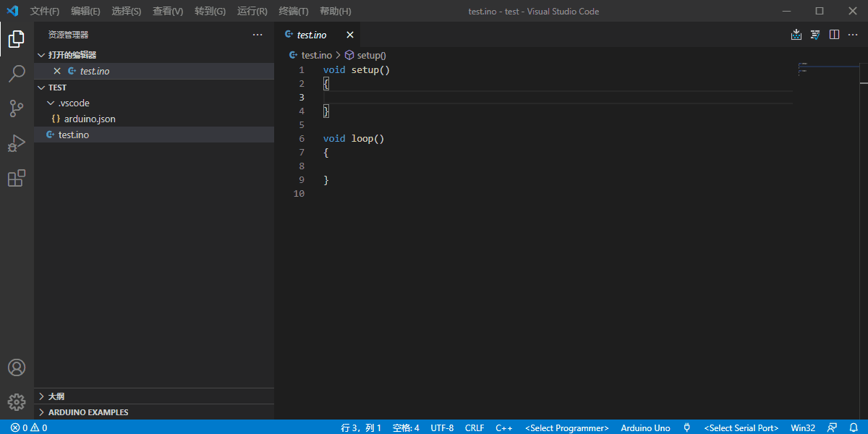Open the Extensions view
The width and height of the screenshot is (868, 434).
17,178
